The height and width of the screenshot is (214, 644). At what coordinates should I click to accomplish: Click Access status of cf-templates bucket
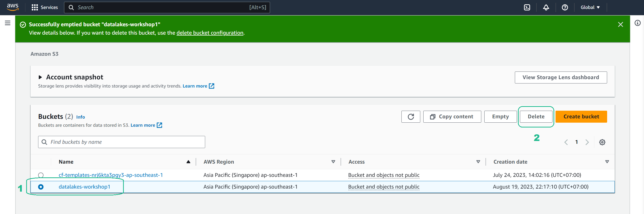click(384, 175)
